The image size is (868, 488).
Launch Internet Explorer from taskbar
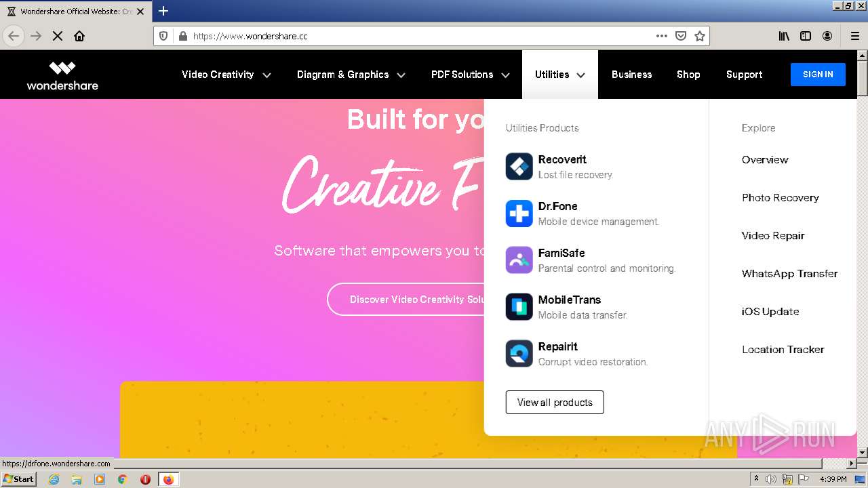(54, 479)
